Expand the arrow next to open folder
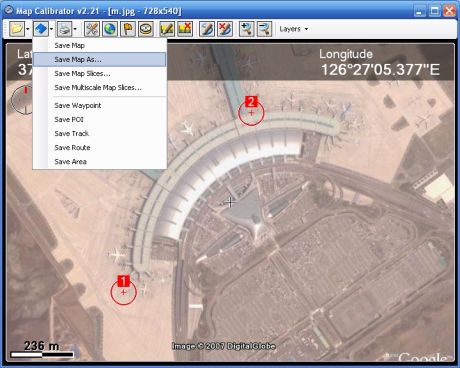The width and height of the screenshot is (460, 368). point(28,29)
